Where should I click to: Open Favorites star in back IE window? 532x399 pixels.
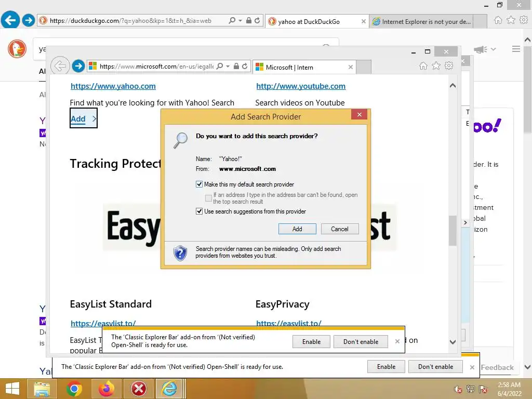click(x=511, y=20)
